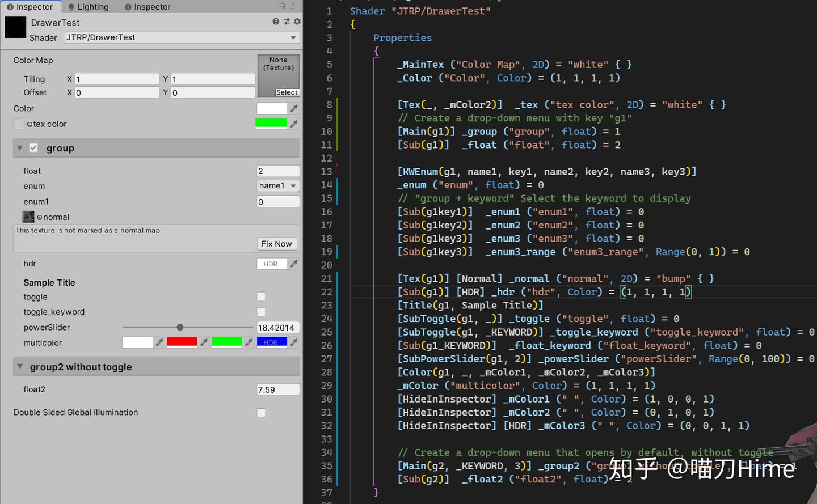
Task: Click the eyedropper beside tex color
Action: click(294, 124)
